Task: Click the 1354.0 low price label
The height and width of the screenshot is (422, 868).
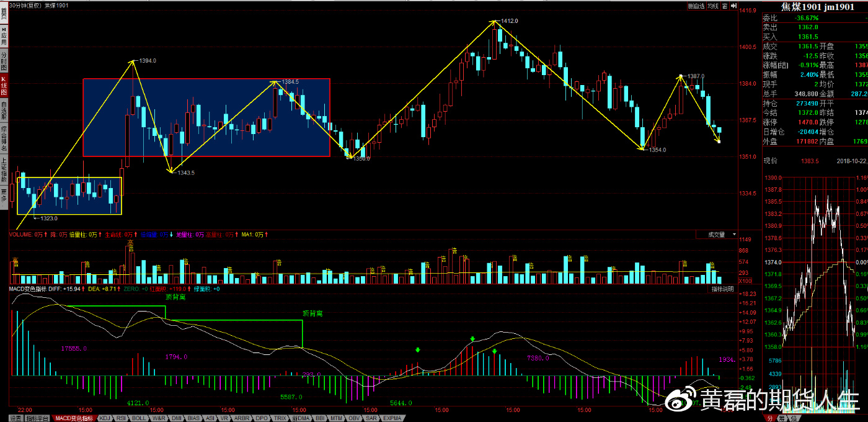Action: pyautogui.click(x=657, y=150)
